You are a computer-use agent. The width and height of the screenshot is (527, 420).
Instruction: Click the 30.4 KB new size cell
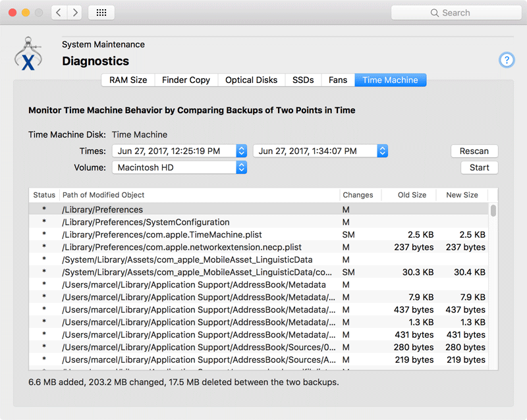[470, 272]
